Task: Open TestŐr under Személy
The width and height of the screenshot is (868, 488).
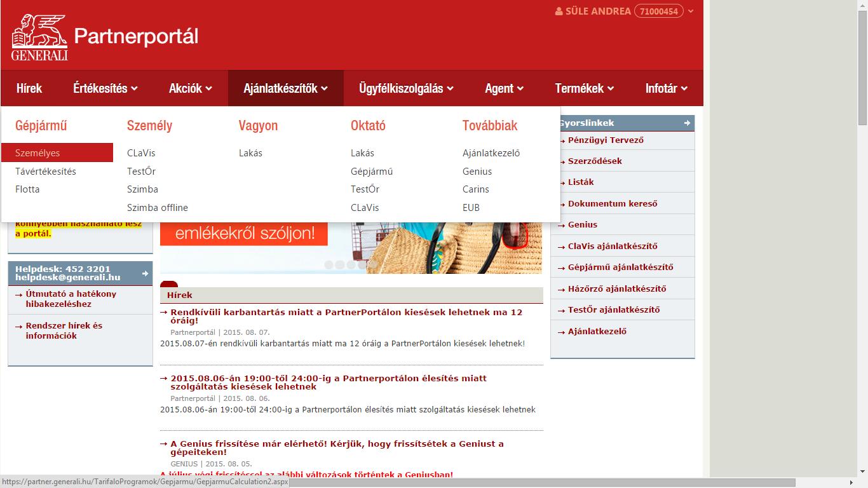Action: [x=141, y=172]
